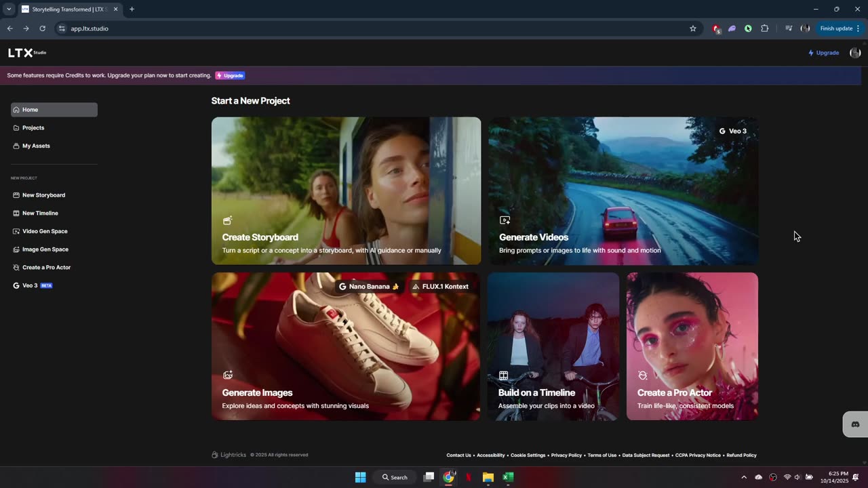This screenshot has height=488, width=868.
Task: Open the volume control in system tray
Action: (797, 477)
